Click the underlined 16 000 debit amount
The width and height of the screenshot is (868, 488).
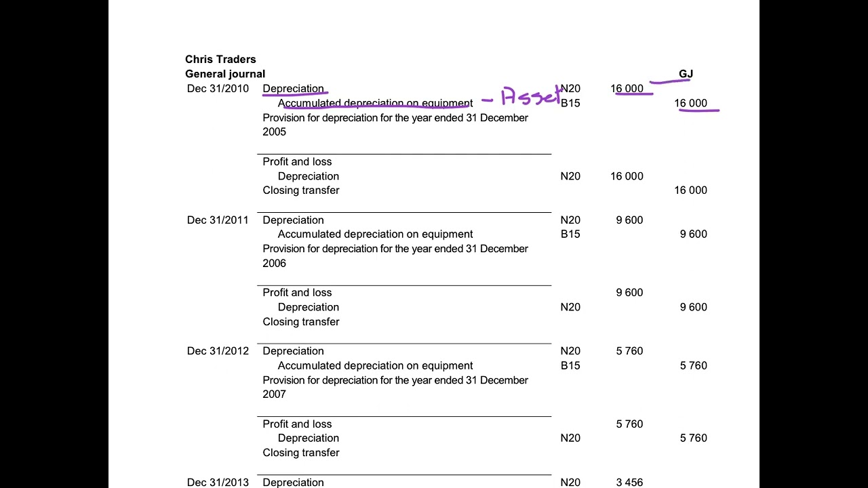coord(627,89)
